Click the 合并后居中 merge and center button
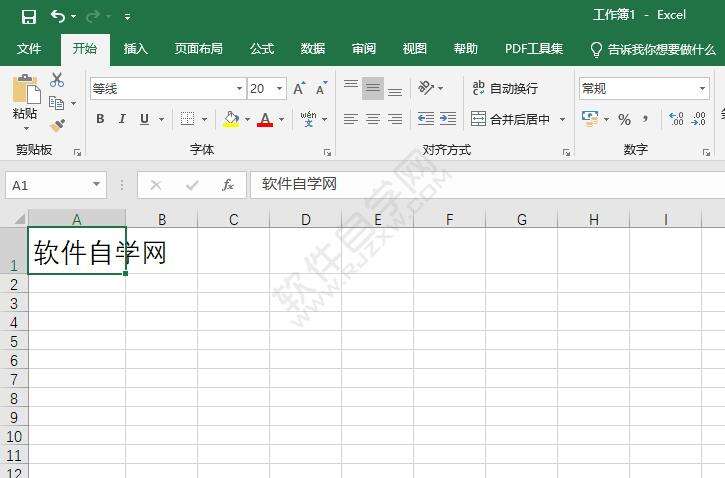The width and height of the screenshot is (725, 478). 511,119
